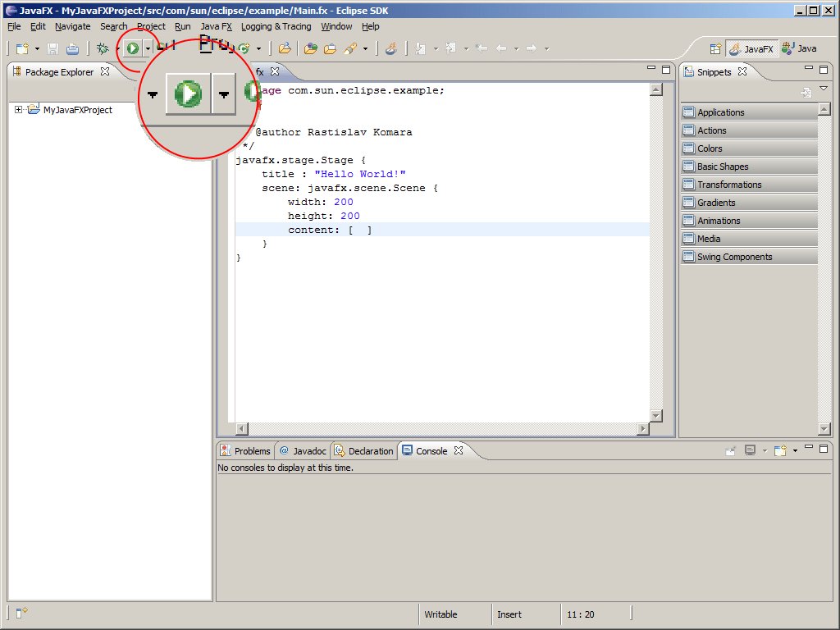Image resolution: width=840 pixels, height=630 pixels.
Task: Close the Console view tab
Action: (x=459, y=450)
